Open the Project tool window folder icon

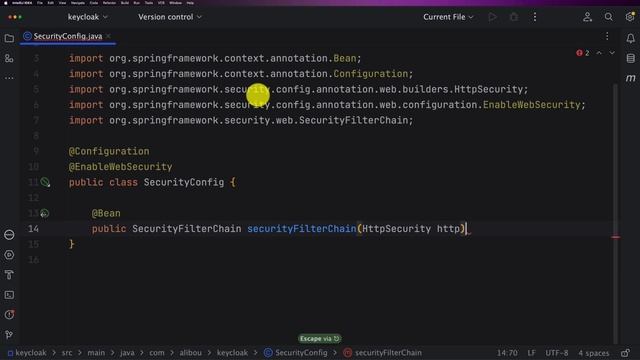9,38
